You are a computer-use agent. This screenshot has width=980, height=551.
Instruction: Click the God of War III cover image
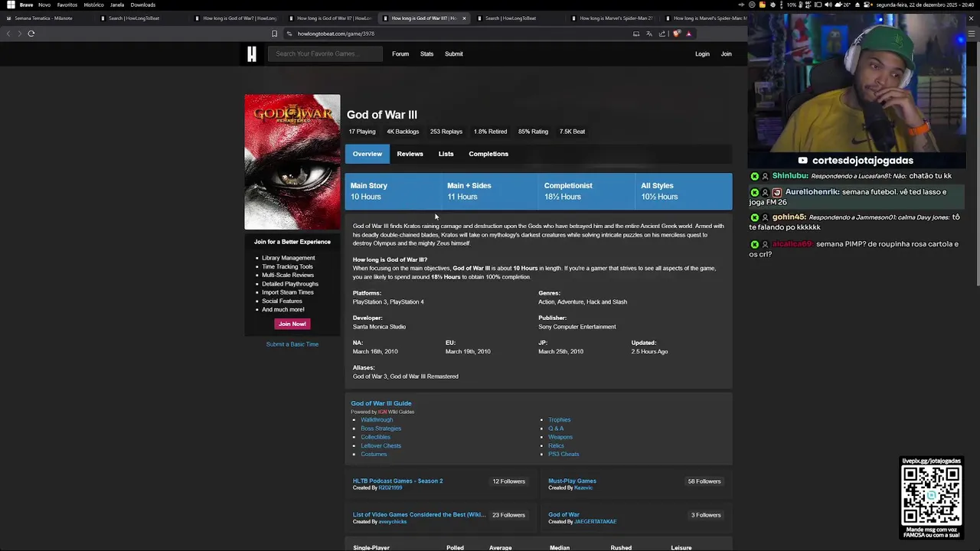tap(292, 161)
